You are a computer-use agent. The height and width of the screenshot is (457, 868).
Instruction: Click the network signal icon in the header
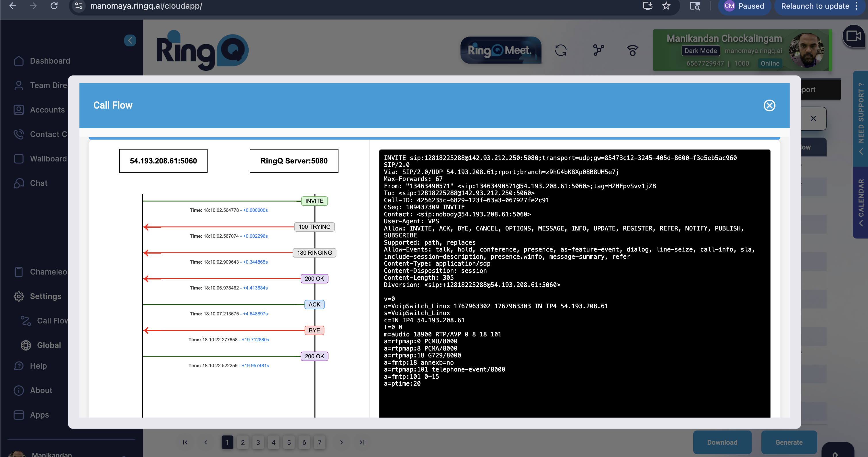[632, 50]
